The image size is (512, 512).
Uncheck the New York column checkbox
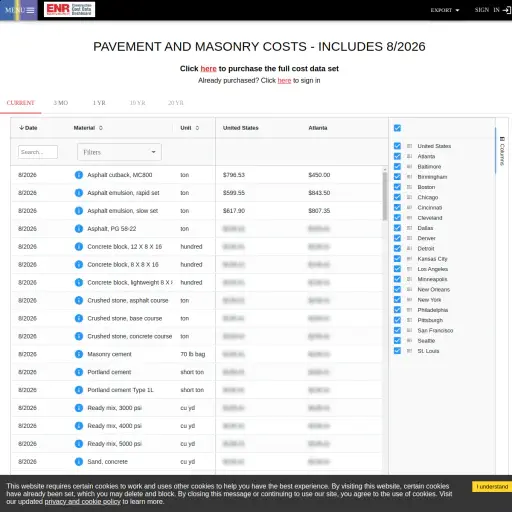point(397,299)
